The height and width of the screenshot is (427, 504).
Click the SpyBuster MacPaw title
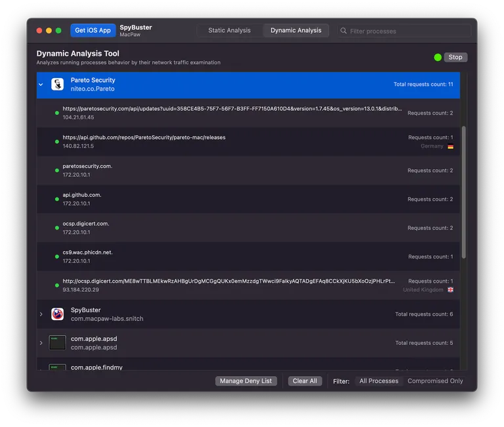click(x=136, y=31)
